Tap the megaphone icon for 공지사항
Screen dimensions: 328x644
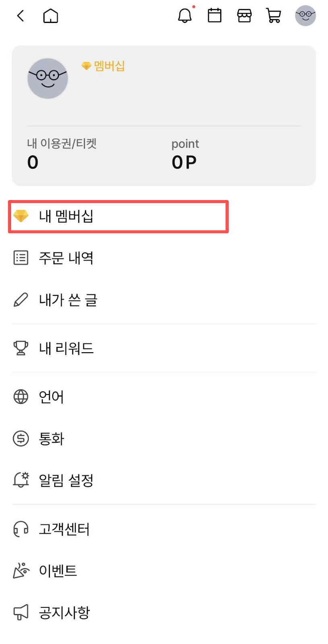[x=21, y=612]
